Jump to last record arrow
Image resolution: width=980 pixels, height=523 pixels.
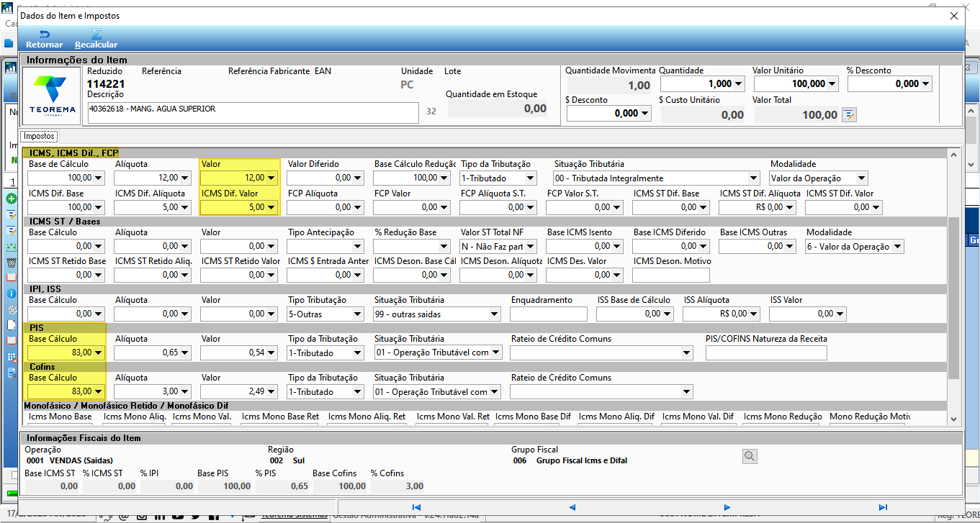point(883,507)
